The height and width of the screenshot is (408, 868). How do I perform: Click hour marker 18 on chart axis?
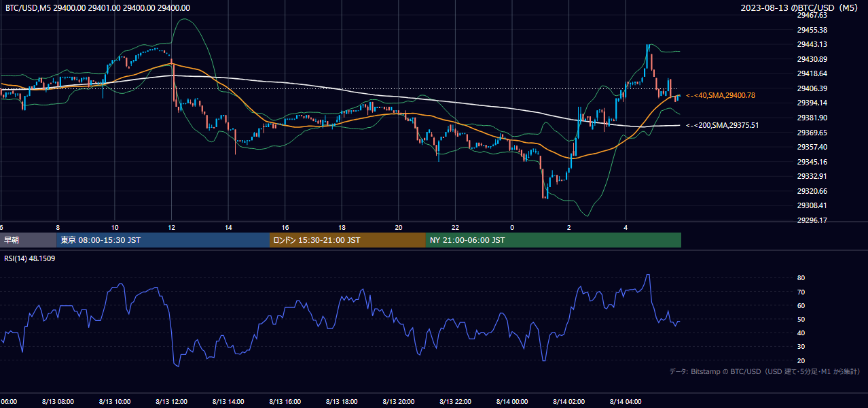342,227
